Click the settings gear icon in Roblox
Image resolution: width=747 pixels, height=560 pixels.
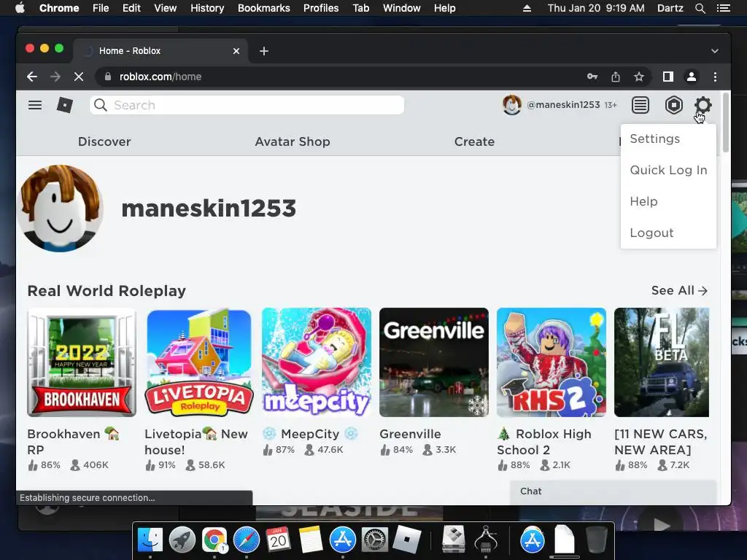click(703, 105)
